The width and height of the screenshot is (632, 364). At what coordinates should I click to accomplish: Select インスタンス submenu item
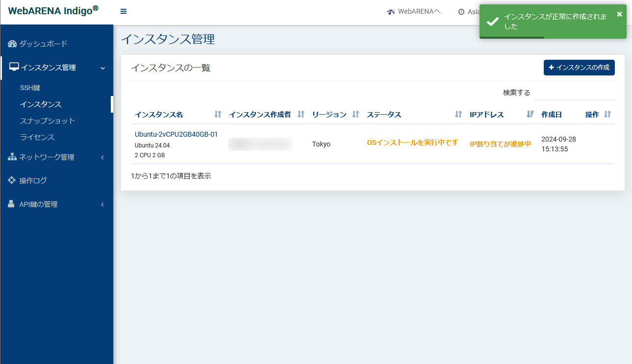[41, 104]
